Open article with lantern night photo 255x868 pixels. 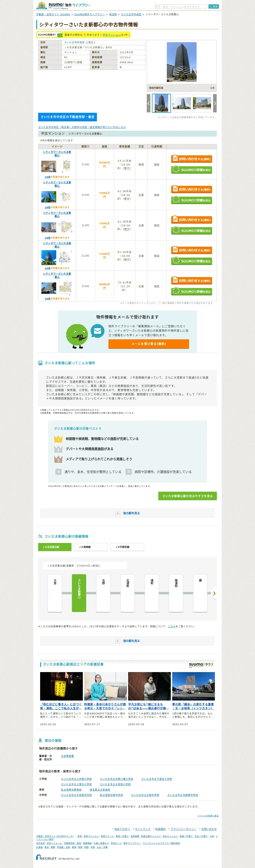(x=61, y=686)
